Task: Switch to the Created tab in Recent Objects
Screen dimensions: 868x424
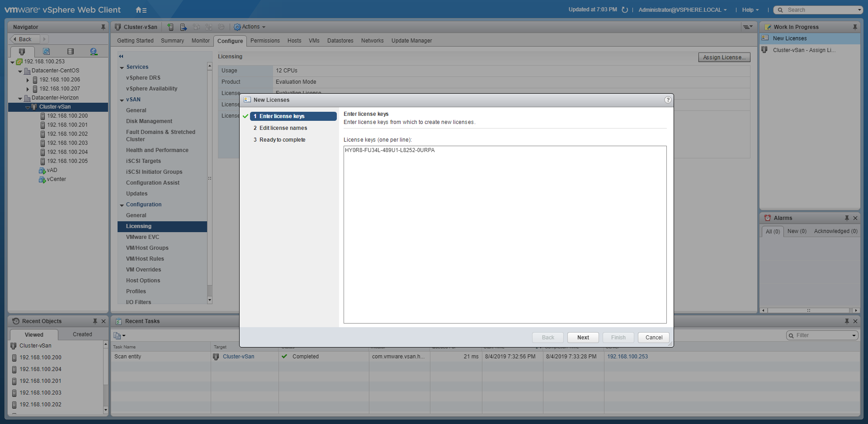Action: click(82, 334)
